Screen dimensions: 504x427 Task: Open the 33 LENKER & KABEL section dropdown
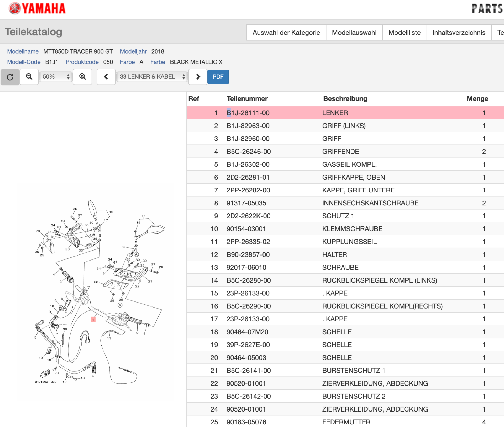(152, 77)
